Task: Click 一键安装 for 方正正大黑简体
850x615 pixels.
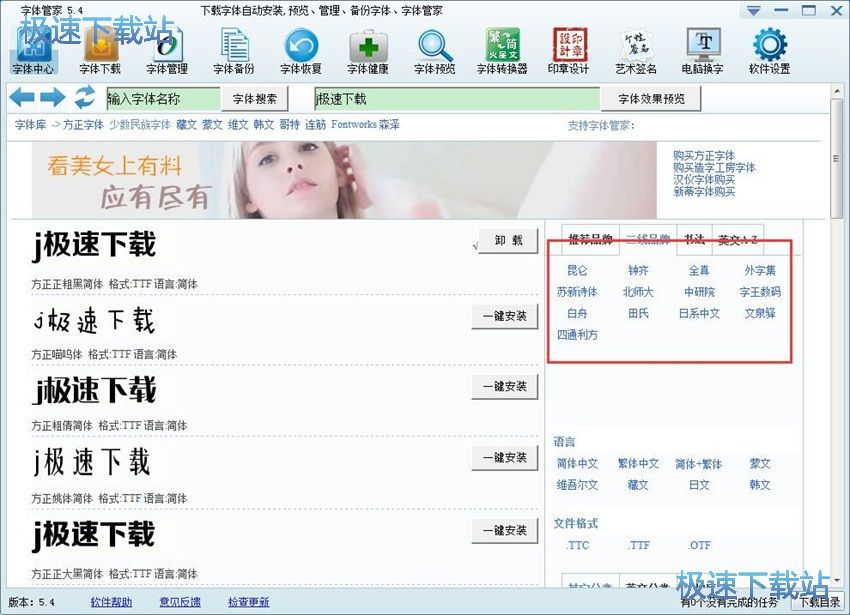Action: point(505,530)
